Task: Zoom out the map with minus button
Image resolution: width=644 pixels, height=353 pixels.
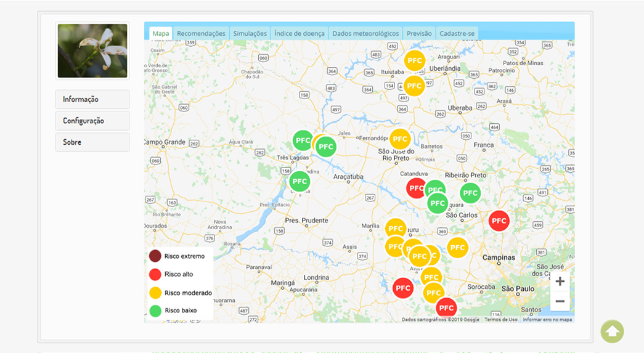Action: (x=560, y=301)
